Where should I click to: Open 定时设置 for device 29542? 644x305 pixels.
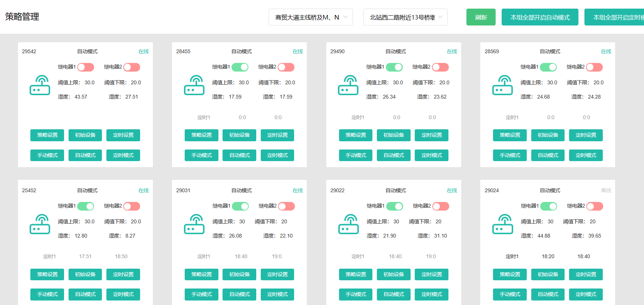(123, 135)
